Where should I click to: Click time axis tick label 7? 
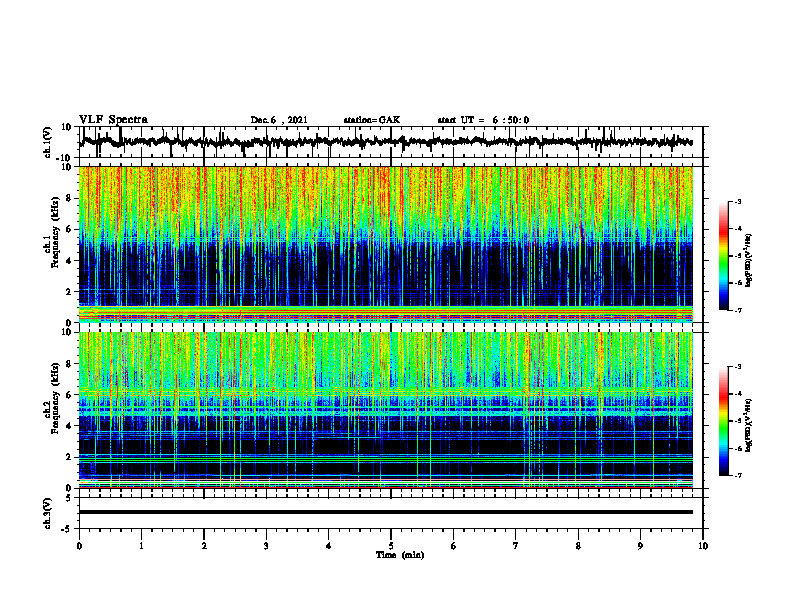point(516,546)
